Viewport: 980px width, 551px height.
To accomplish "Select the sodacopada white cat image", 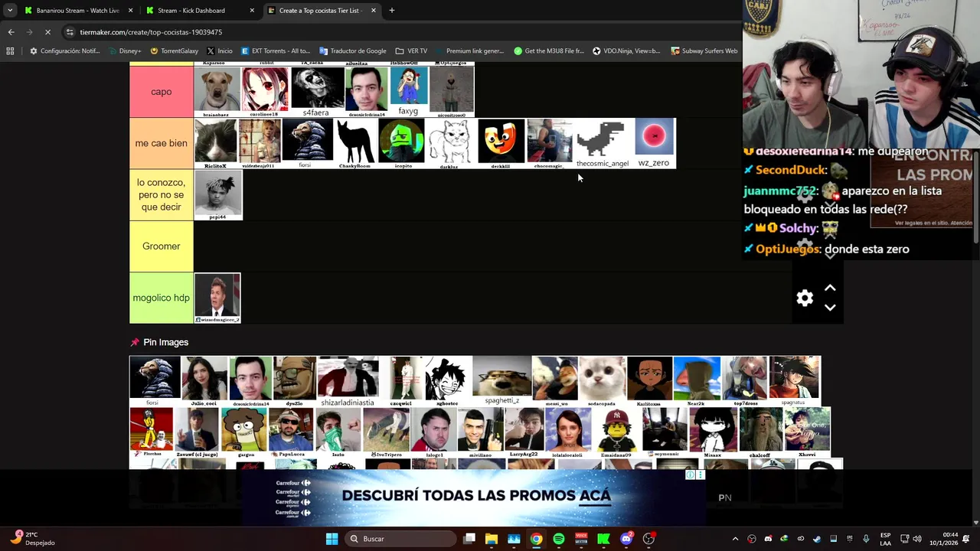I will [x=602, y=381].
